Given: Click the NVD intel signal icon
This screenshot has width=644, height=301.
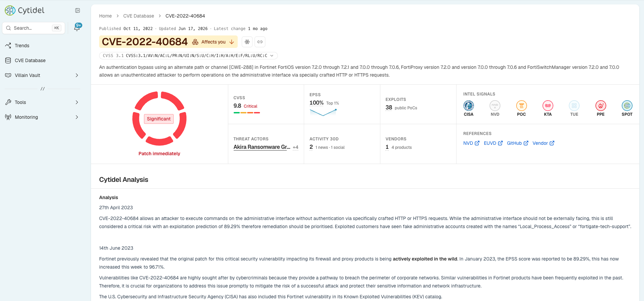Looking at the screenshot, I should tap(495, 106).
